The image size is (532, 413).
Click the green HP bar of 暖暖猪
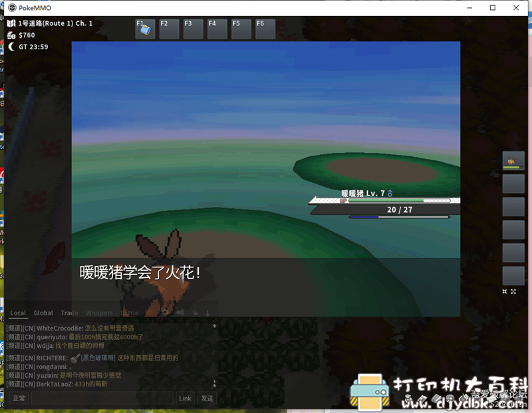pyautogui.click(x=399, y=201)
